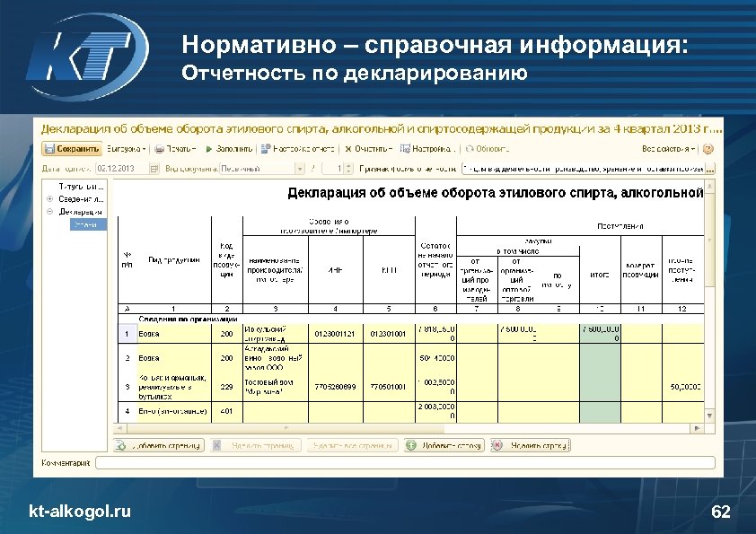Click INN cell 0123001121

pyautogui.click(x=335, y=334)
